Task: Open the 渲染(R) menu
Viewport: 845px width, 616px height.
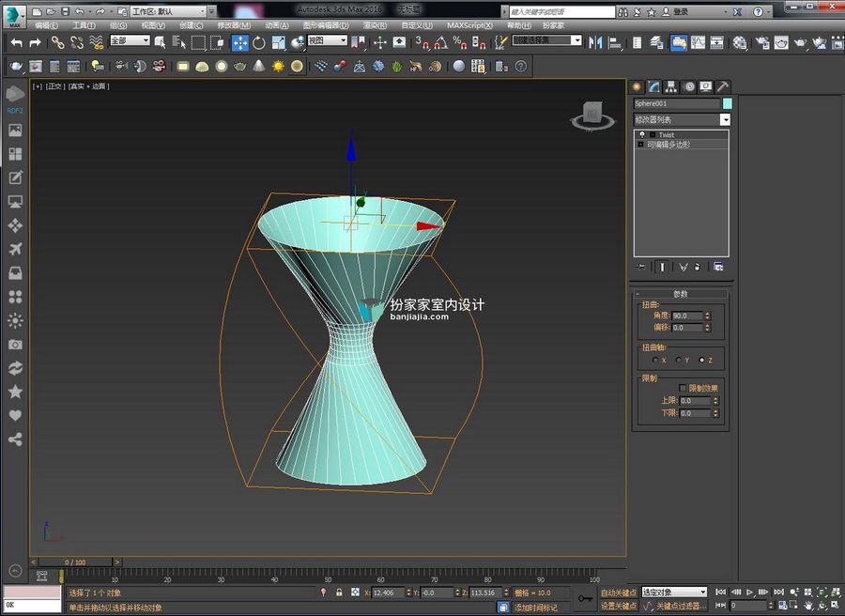Action: (375, 25)
